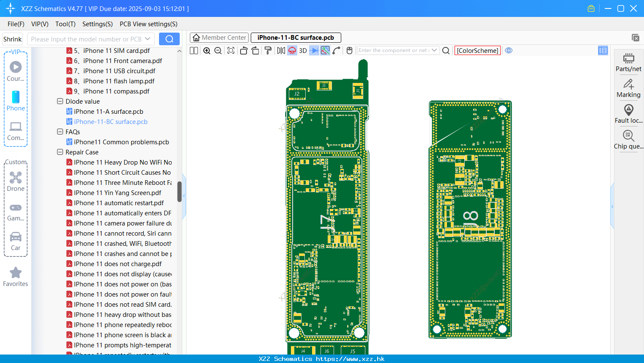Viewport: 644px width, 363px height.
Task: Zoom out of the PCB view
Action: pyautogui.click(x=218, y=50)
